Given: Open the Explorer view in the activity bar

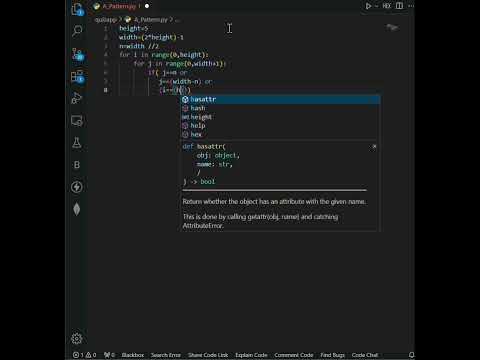Looking at the screenshot, I should coord(77,9).
